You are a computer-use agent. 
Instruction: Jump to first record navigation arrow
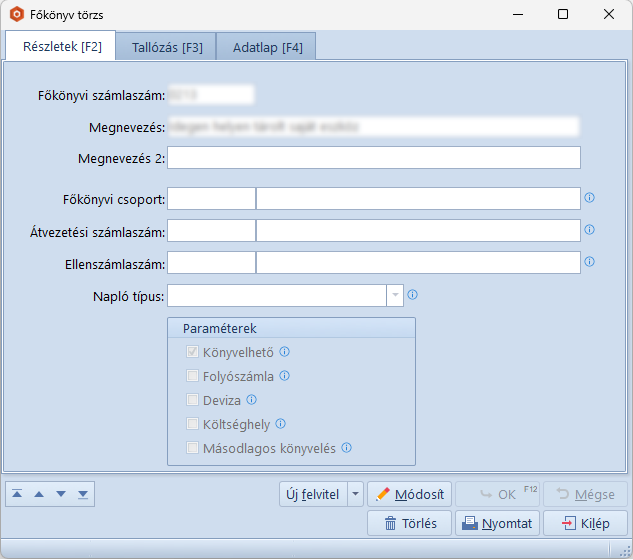coord(17,494)
